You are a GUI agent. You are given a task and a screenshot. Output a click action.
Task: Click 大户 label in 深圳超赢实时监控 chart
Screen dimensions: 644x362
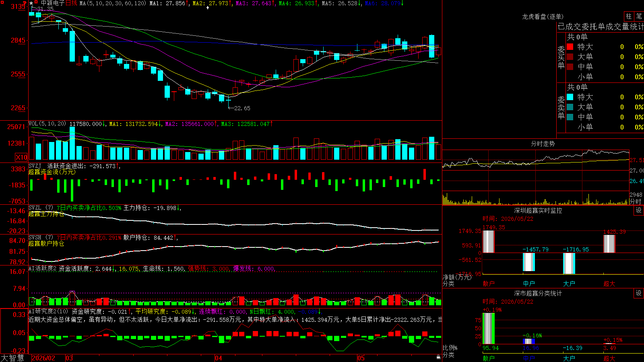click(569, 284)
